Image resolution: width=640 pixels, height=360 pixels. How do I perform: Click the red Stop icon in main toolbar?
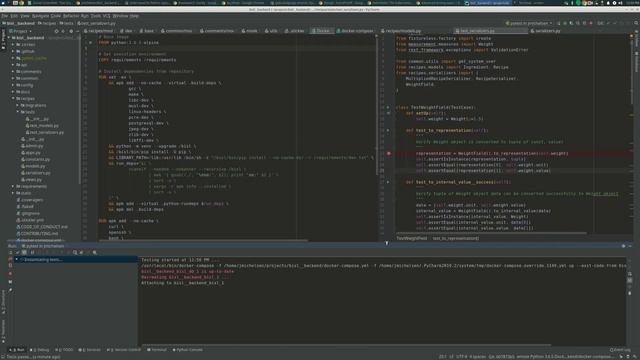tap(591, 23)
